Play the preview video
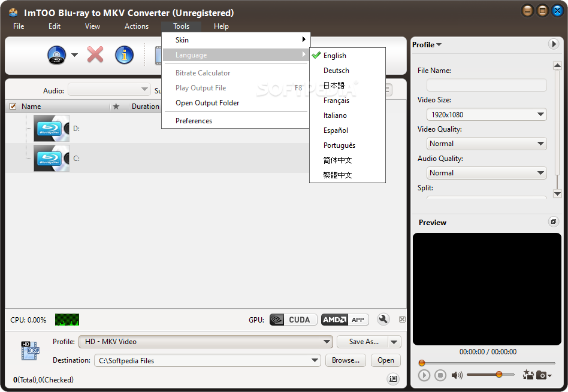The height and width of the screenshot is (392, 568). tap(424, 375)
